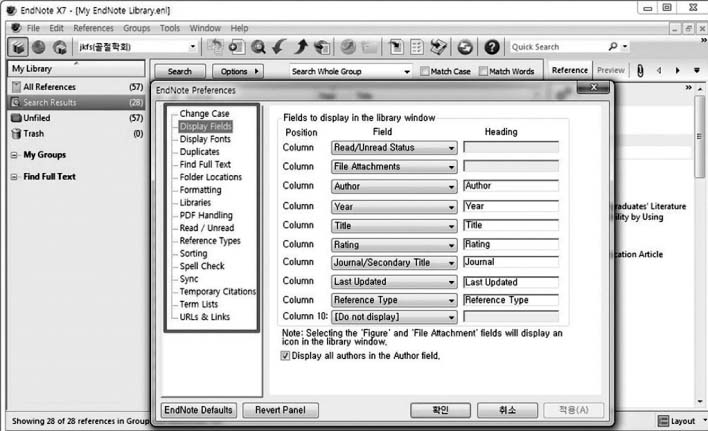
Task: Close the EndNote Preferences dialog
Action: click(x=593, y=87)
